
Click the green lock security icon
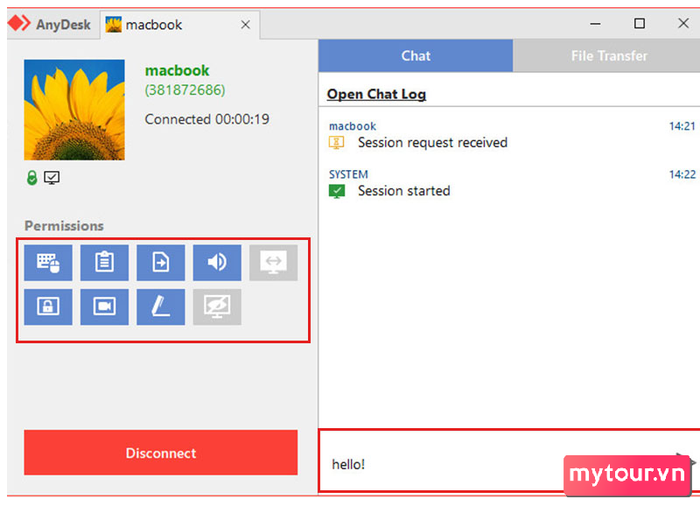pyautogui.click(x=32, y=178)
